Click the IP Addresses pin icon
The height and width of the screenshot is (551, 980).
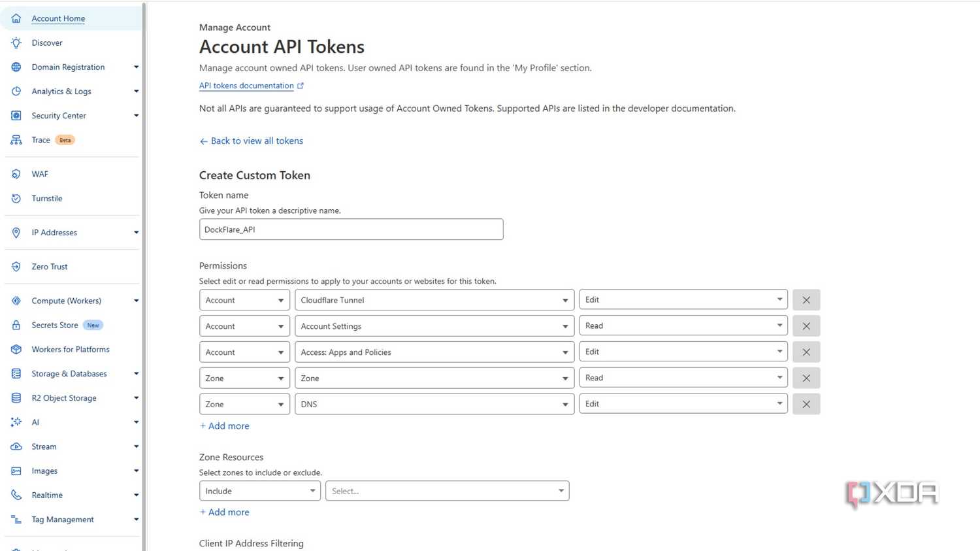pyautogui.click(x=16, y=232)
